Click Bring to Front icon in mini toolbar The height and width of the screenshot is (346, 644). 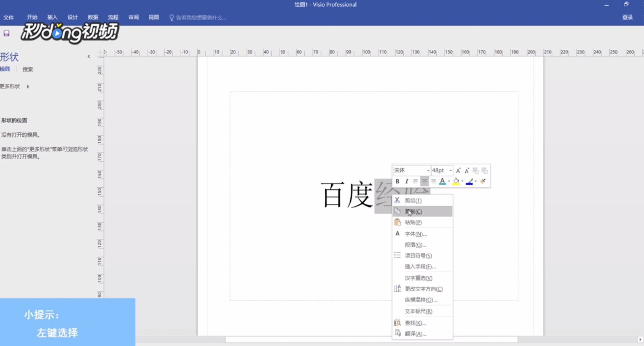475,170
